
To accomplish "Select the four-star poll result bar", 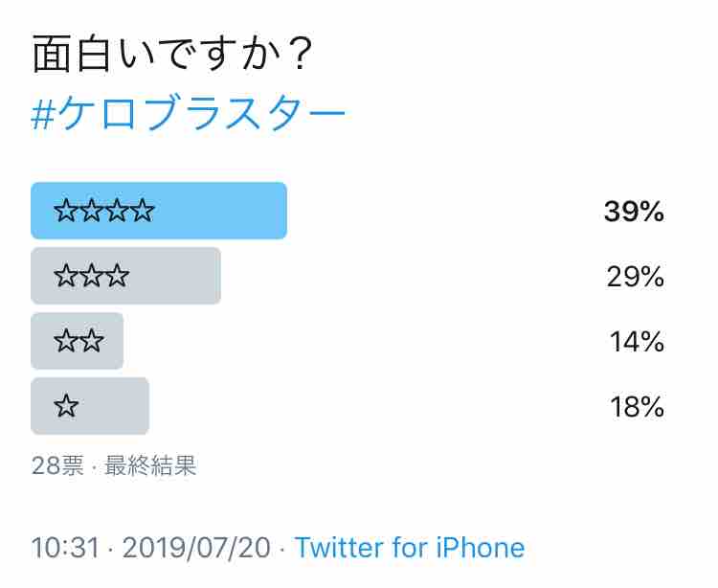I will (x=159, y=211).
